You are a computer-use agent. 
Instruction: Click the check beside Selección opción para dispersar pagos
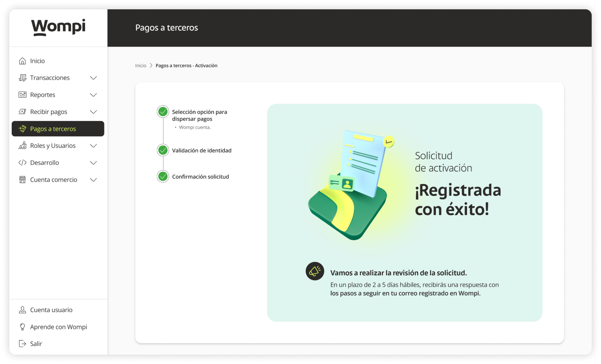pyautogui.click(x=163, y=111)
